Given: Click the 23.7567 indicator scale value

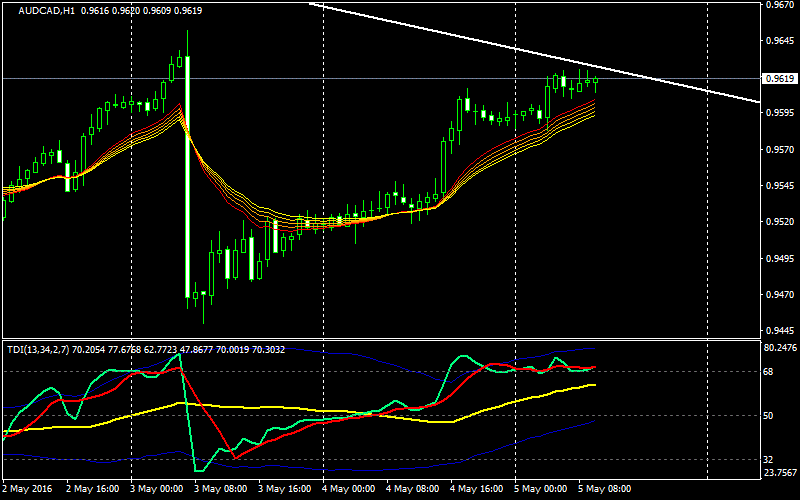Looking at the screenshot, I should 779,473.
